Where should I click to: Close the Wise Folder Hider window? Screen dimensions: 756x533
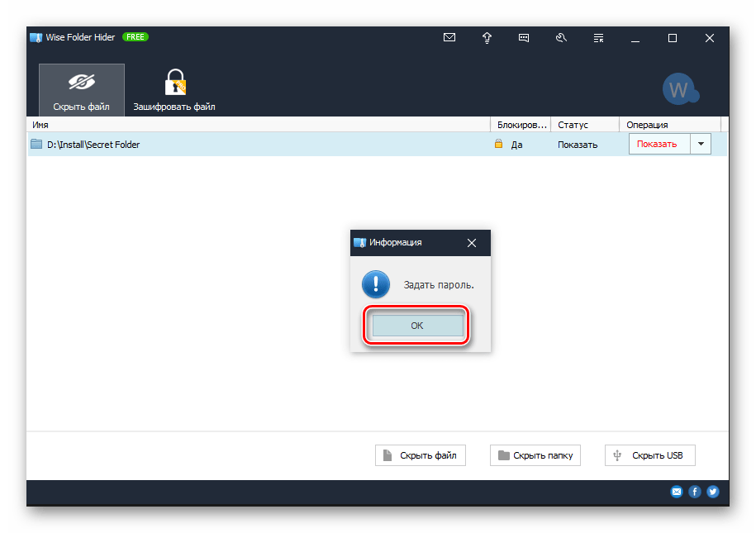click(710, 38)
